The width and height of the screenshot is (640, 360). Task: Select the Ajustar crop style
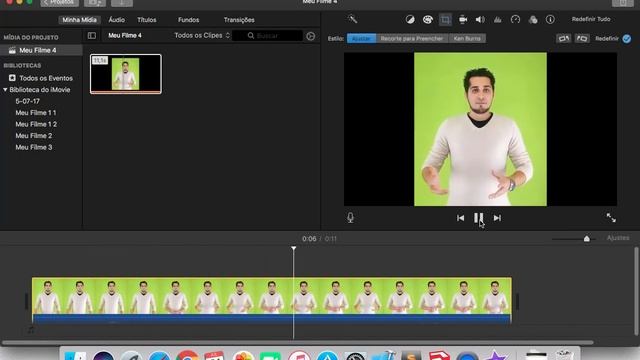pyautogui.click(x=361, y=38)
